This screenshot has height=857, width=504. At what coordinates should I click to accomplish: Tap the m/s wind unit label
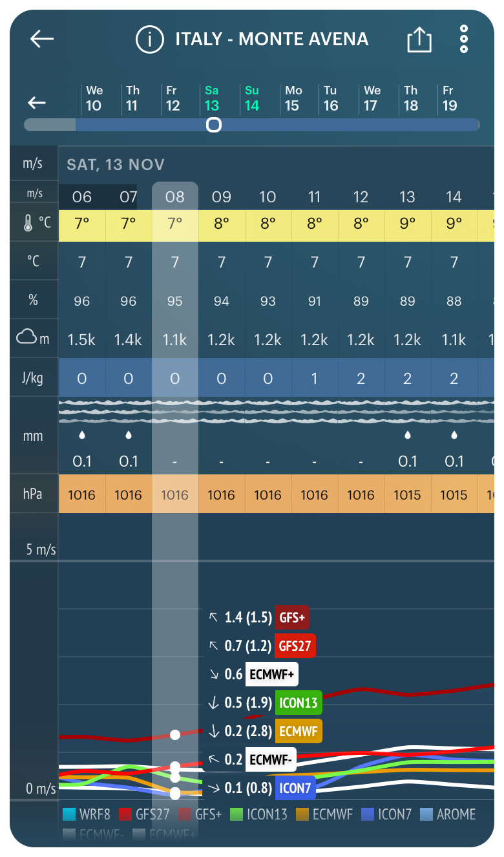pos(33,164)
